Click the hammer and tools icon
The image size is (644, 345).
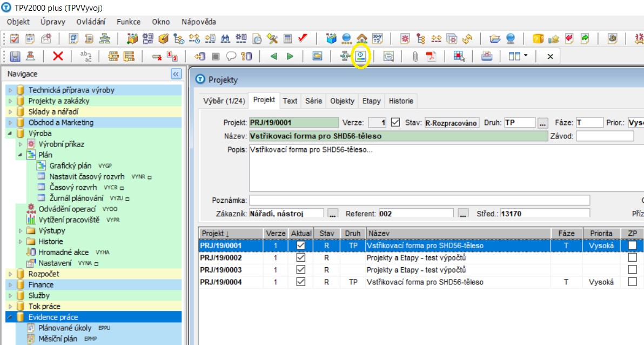pos(272,38)
